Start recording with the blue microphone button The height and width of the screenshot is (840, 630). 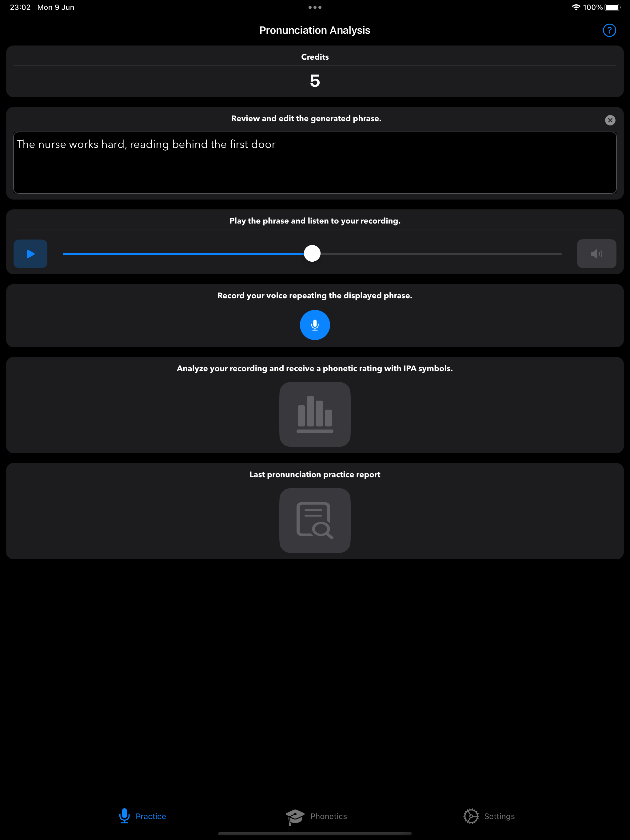(315, 325)
